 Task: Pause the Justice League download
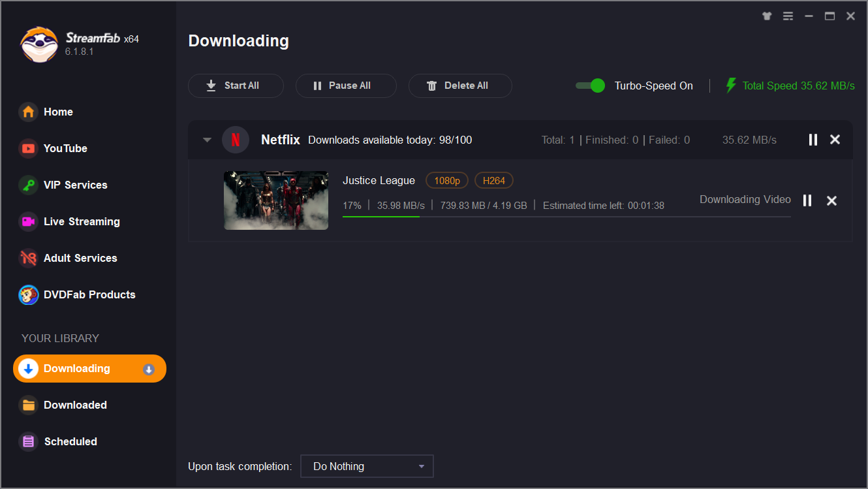pos(807,200)
